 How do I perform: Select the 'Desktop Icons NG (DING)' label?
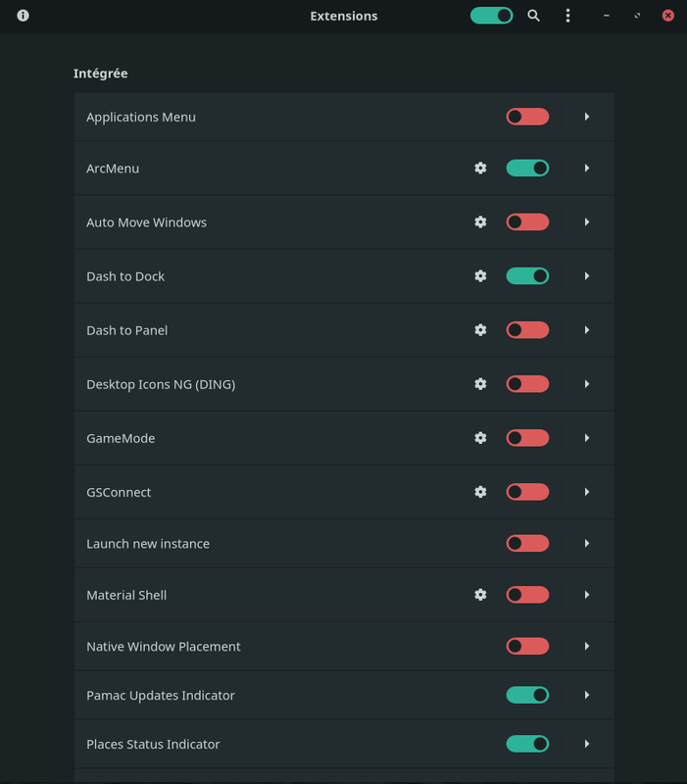[x=161, y=384]
